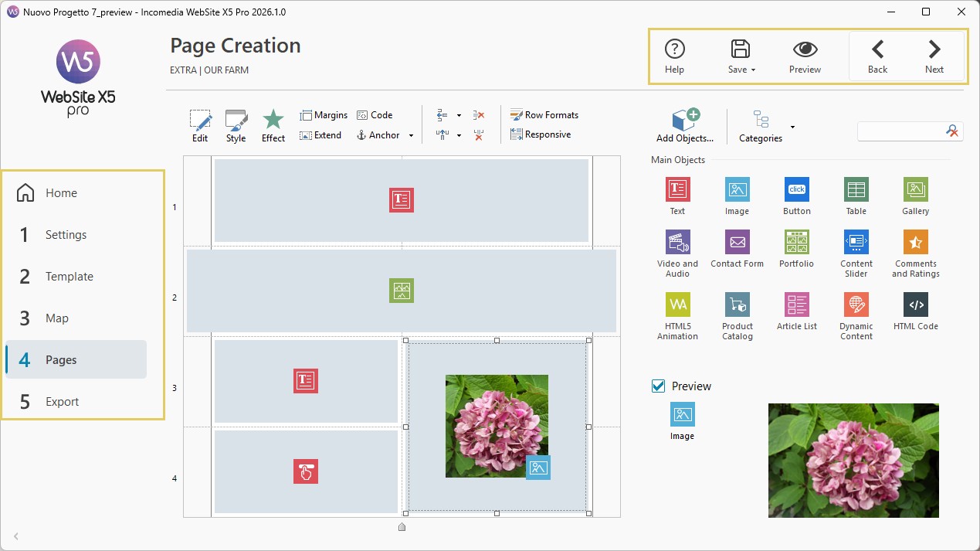Screen dimensions: 980x551
Task: Open step 1 Settings
Action: [76, 235]
